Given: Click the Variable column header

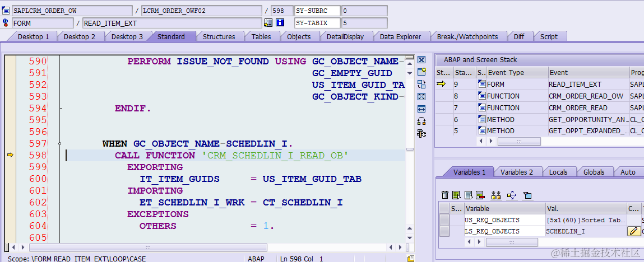Looking at the screenshot, I should [505, 209].
